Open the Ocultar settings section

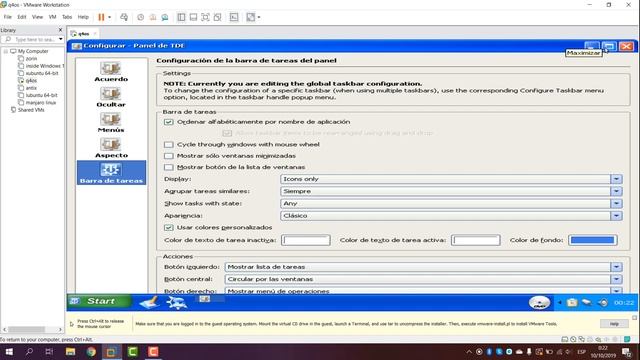111,97
